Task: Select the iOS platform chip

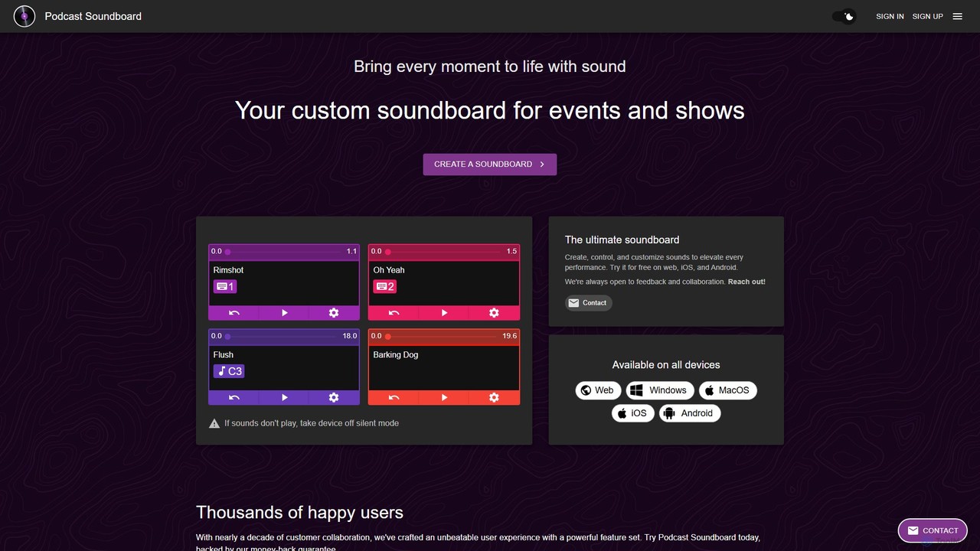Action: [633, 413]
